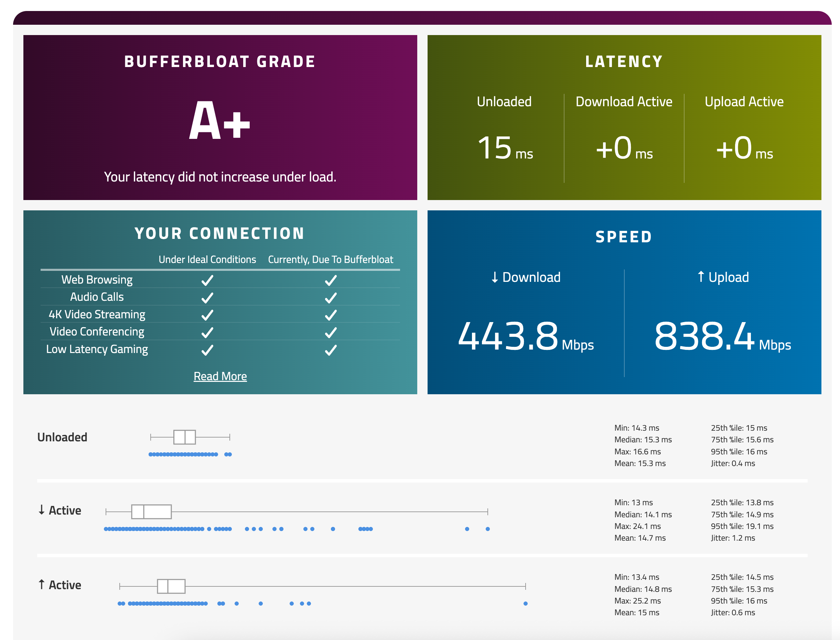Open the Read More link
Image resolution: width=840 pixels, height=640 pixels.
(220, 376)
